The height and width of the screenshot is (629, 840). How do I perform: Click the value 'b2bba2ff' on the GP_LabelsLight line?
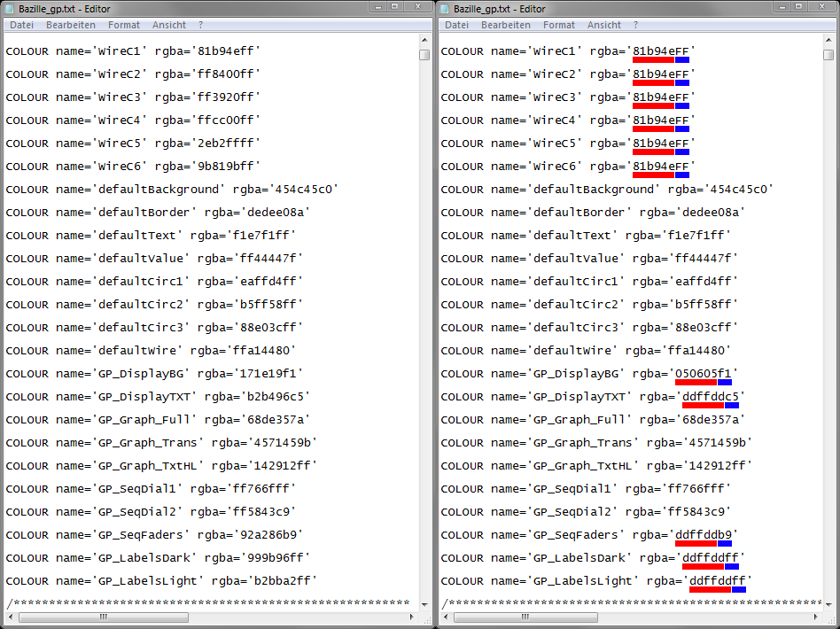[283, 581]
